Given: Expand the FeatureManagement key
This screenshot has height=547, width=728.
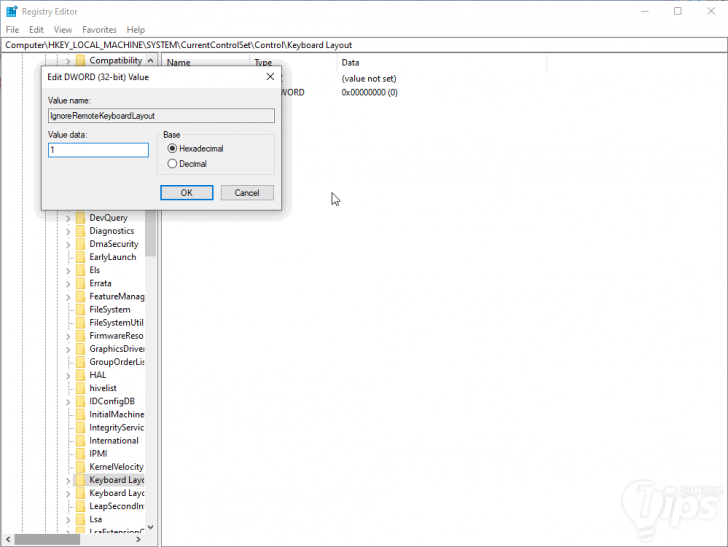Looking at the screenshot, I should tap(68, 297).
